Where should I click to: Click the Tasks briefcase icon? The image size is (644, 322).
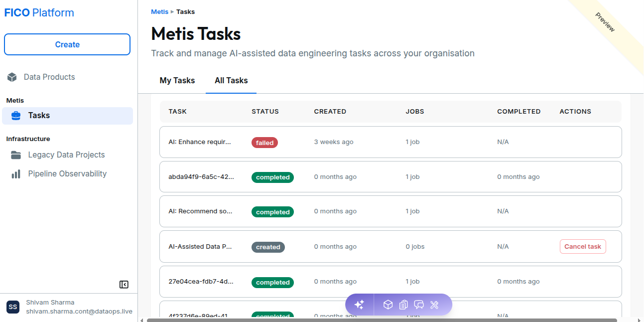click(16, 116)
